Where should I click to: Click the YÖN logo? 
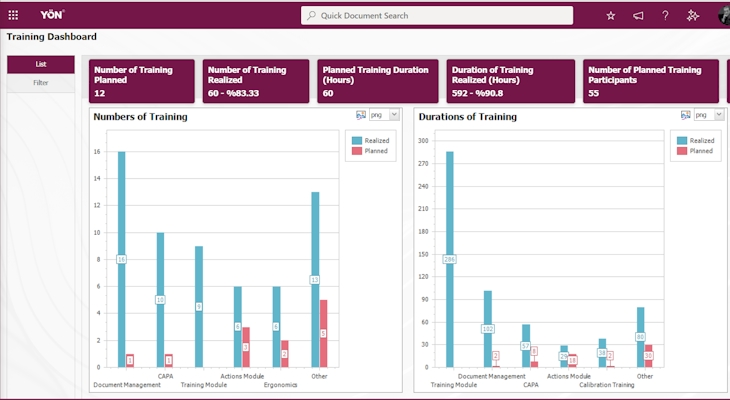[x=52, y=15]
